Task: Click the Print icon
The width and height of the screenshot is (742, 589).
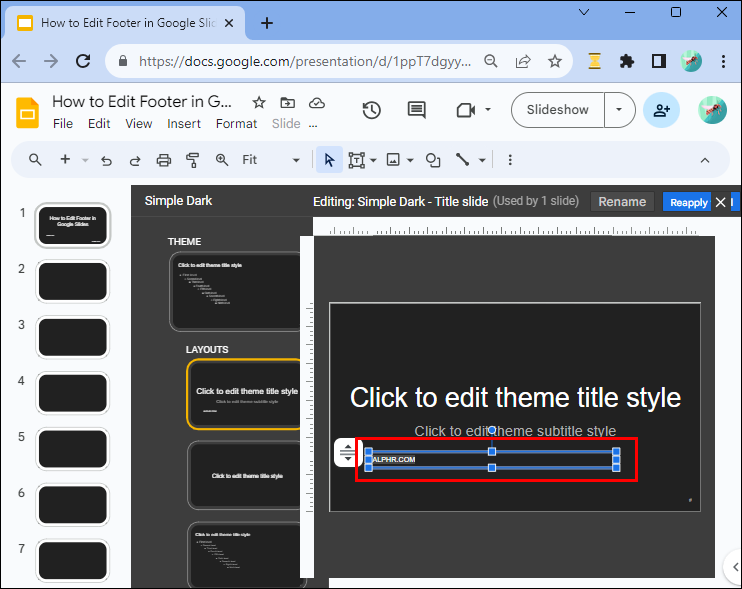Action: click(164, 160)
